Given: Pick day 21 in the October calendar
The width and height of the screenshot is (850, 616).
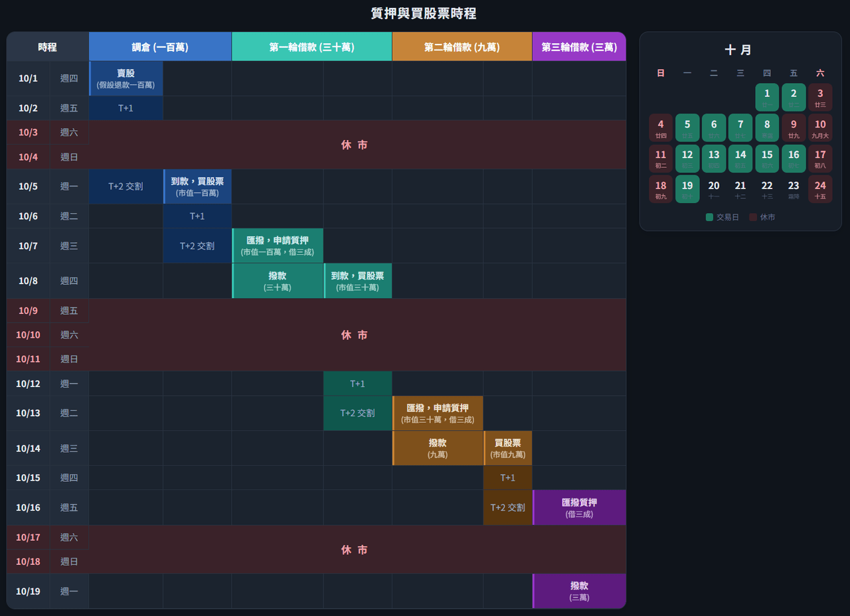Looking at the screenshot, I should 740,189.
